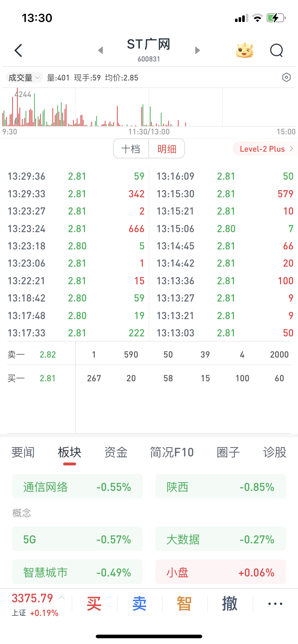Open the 资金 capital flow tab
The height and width of the screenshot is (644, 298).
116,452
